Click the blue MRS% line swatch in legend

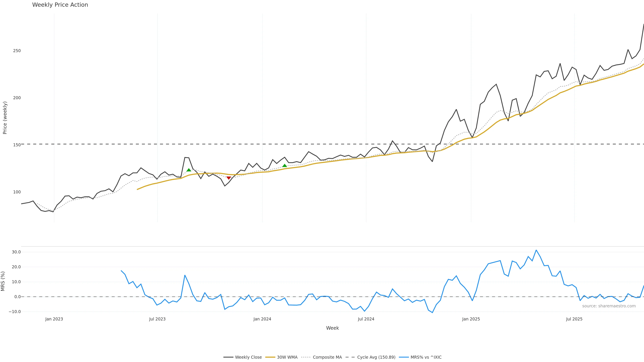pos(404,357)
